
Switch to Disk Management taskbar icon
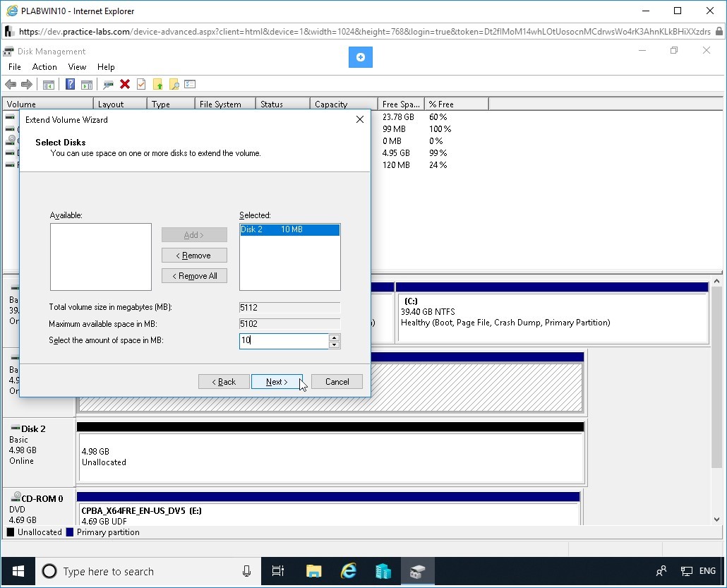click(417, 571)
